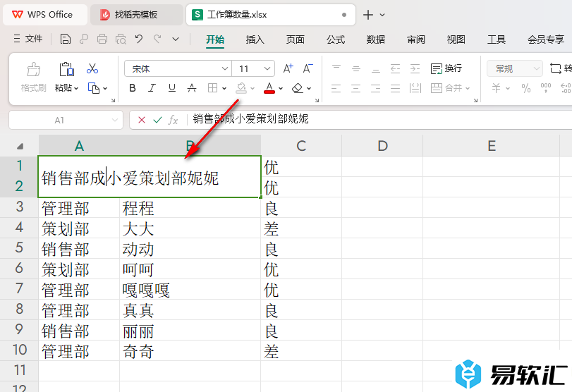Toggle Strikethrough formatting
Image resolution: width=572 pixels, height=392 pixels.
192,88
